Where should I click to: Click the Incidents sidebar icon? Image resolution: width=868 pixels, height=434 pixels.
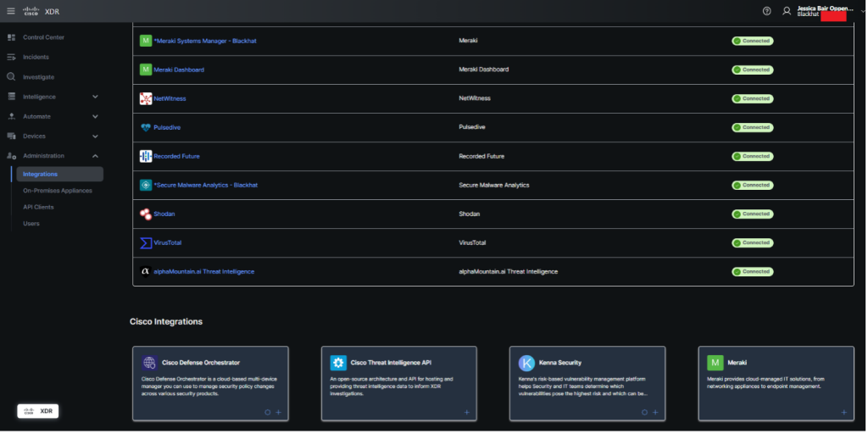pos(12,57)
